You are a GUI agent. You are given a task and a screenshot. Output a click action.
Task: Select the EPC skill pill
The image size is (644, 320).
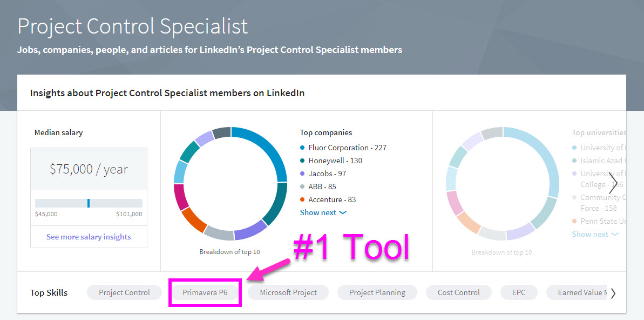[519, 292]
